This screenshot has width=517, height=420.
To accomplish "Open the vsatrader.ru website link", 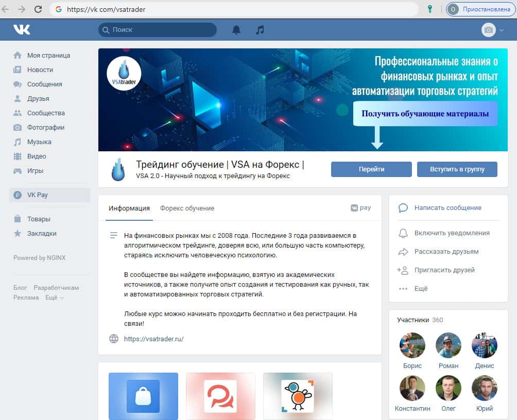I will tap(154, 339).
